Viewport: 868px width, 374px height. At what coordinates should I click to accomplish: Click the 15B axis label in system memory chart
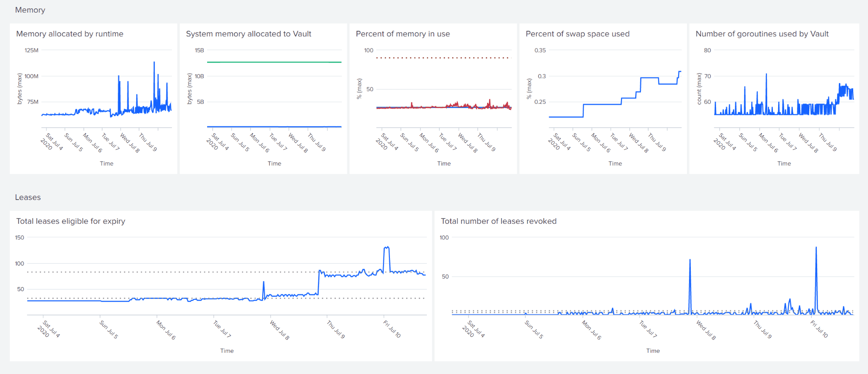coord(199,50)
